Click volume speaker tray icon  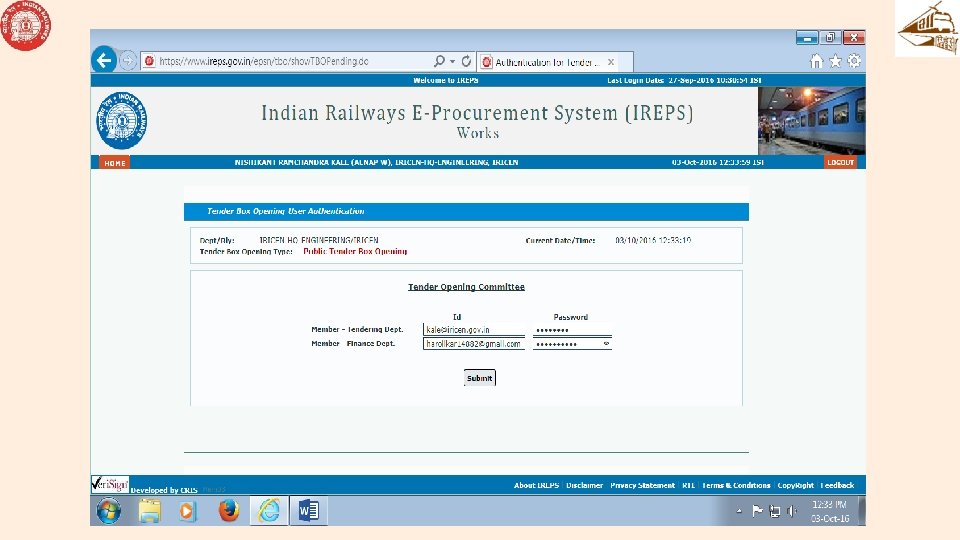(x=792, y=511)
